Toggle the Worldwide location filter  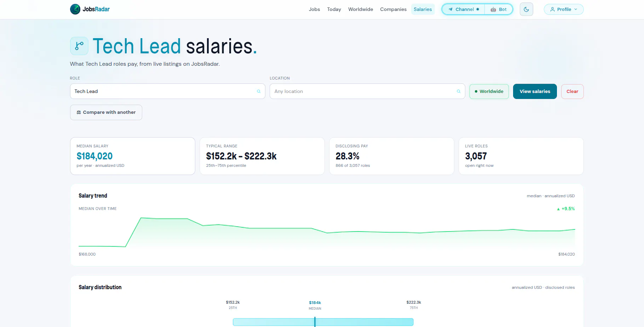[x=489, y=91]
